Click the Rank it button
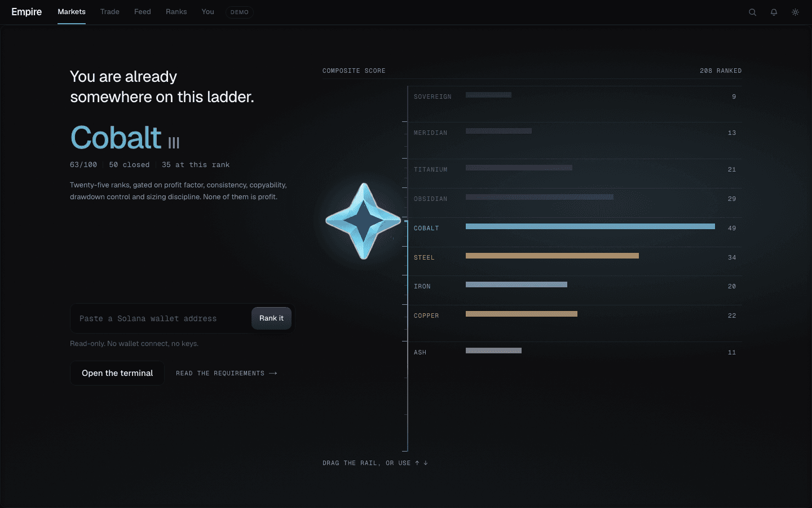This screenshot has width=812, height=508. tap(271, 318)
